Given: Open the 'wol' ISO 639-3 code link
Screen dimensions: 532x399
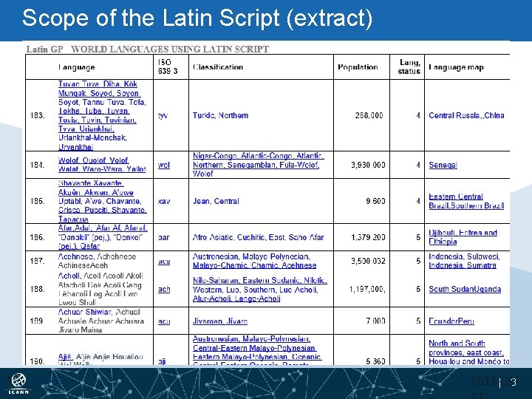Looking at the screenshot, I should coord(164,165).
